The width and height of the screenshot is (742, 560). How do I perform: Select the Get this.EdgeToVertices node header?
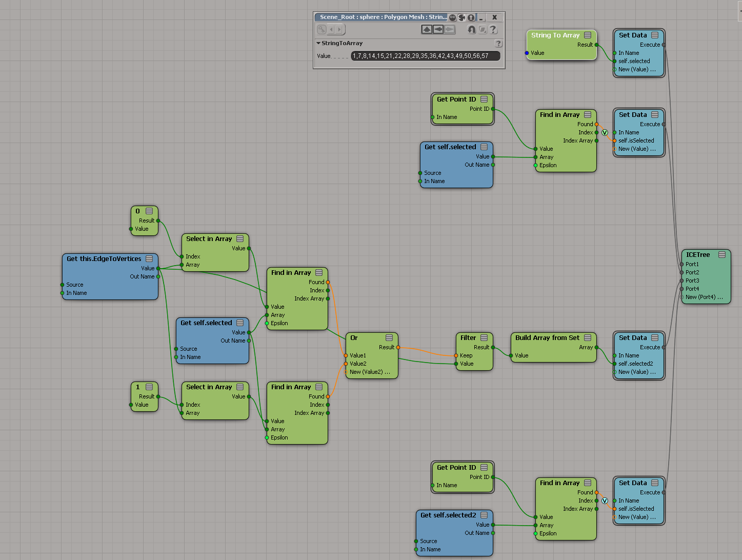[104, 259]
